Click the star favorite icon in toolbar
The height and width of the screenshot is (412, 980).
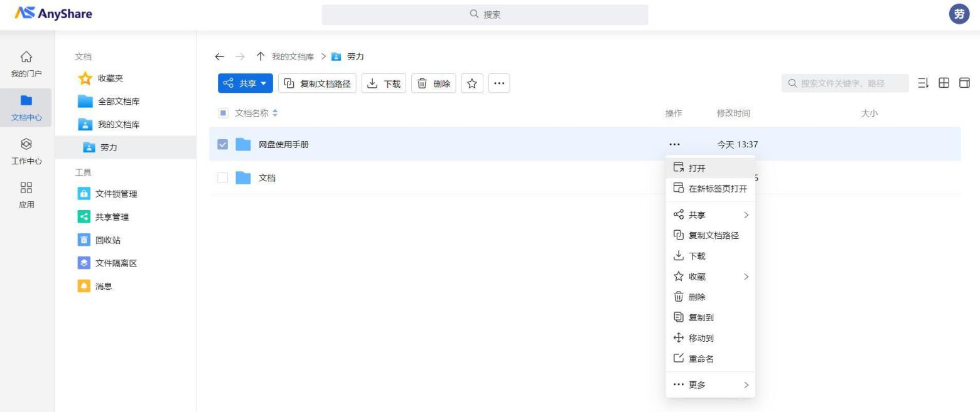(x=472, y=83)
